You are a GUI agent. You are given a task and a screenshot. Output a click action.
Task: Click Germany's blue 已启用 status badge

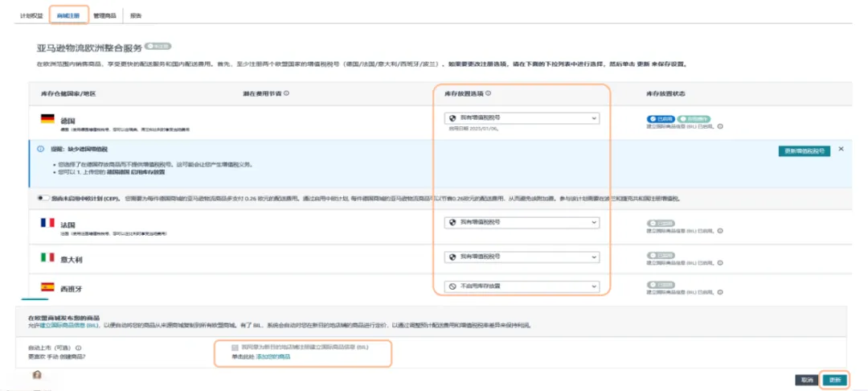click(x=661, y=119)
